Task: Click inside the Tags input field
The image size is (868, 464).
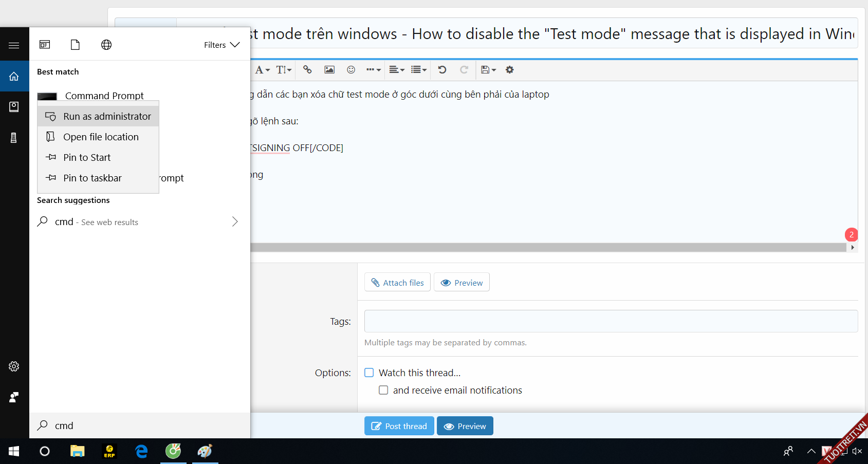Action: point(611,321)
